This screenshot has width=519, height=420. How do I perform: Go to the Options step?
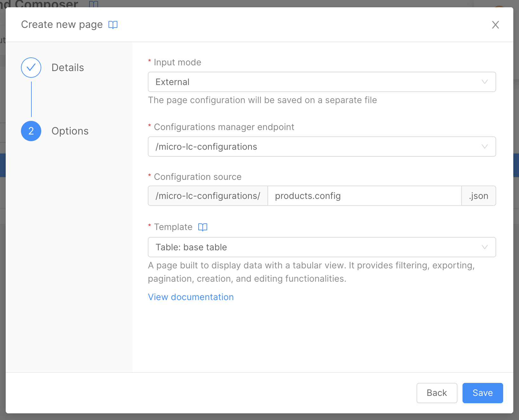(x=70, y=131)
